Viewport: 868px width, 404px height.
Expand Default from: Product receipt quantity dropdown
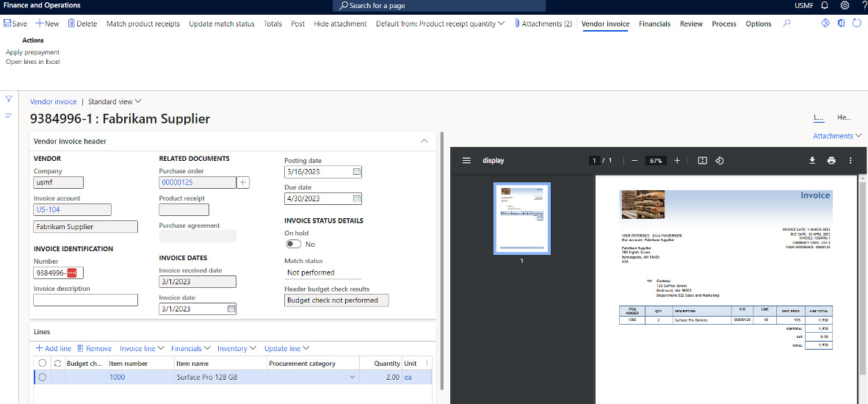[440, 24]
